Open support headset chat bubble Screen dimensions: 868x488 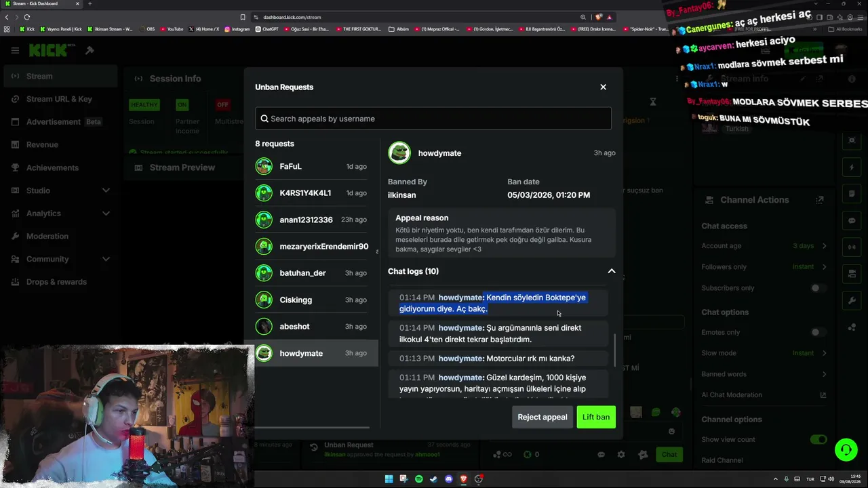[x=846, y=449]
